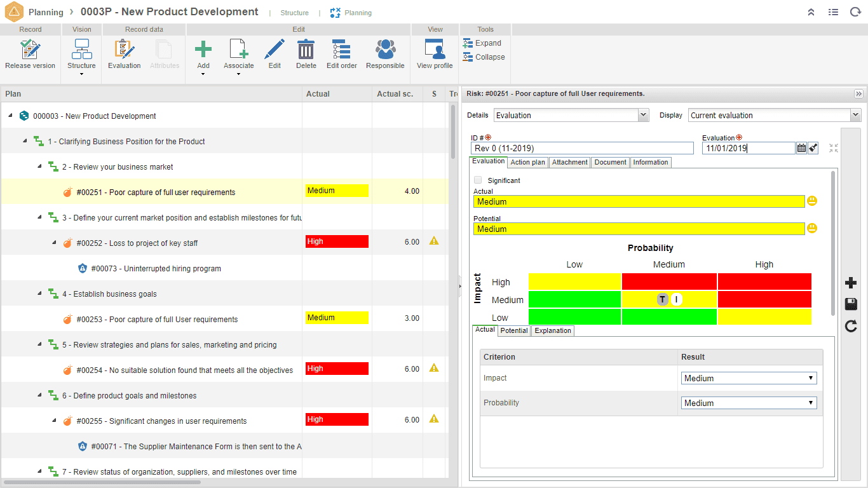This screenshot has width=868, height=488.
Task: Click the Delete trash can icon
Action: [306, 50]
